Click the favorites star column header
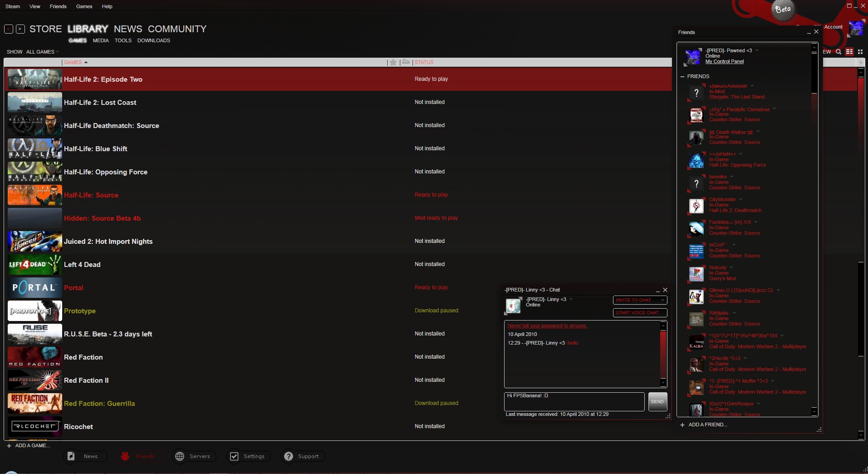The height and width of the screenshot is (474, 868). click(x=393, y=62)
